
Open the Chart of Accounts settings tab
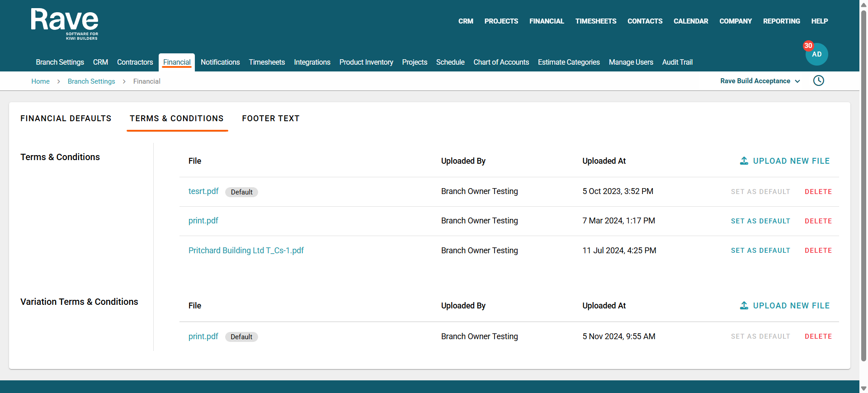pyautogui.click(x=501, y=62)
